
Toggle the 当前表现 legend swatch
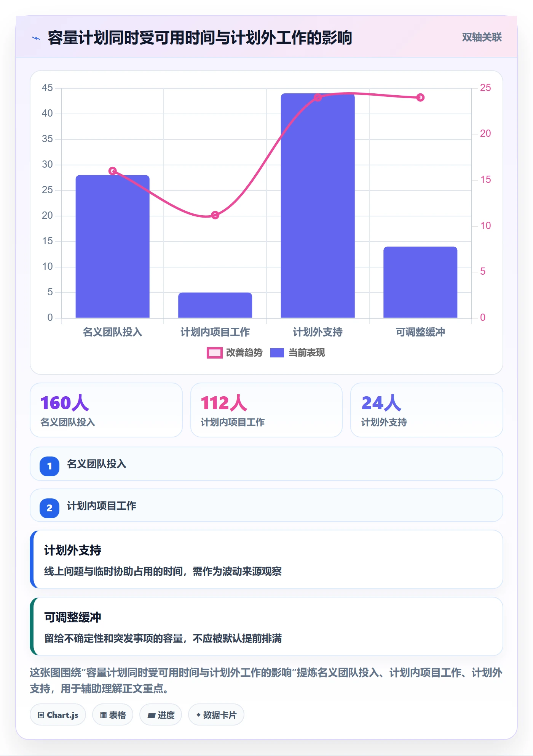[x=277, y=353]
